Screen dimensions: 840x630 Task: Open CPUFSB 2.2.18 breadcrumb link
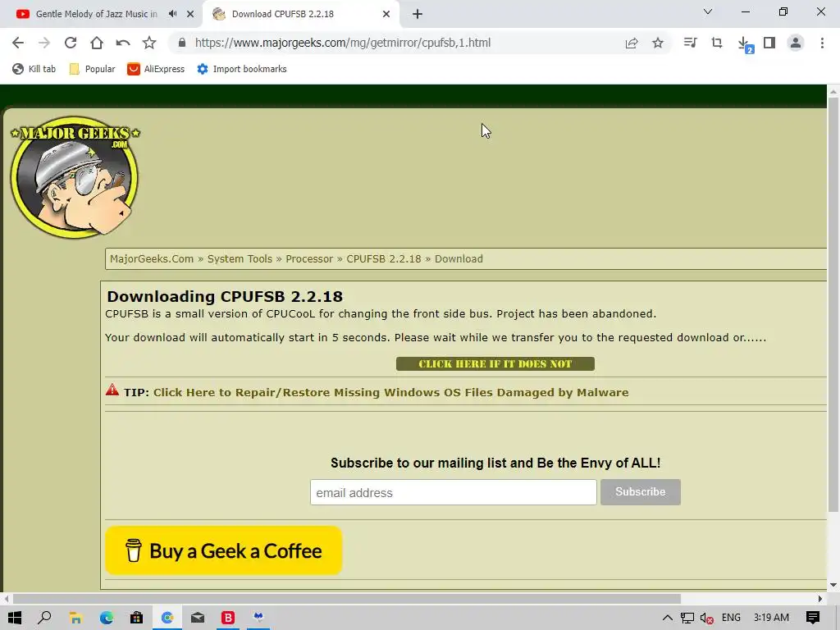pyautogui.click(x=384, y=258)
